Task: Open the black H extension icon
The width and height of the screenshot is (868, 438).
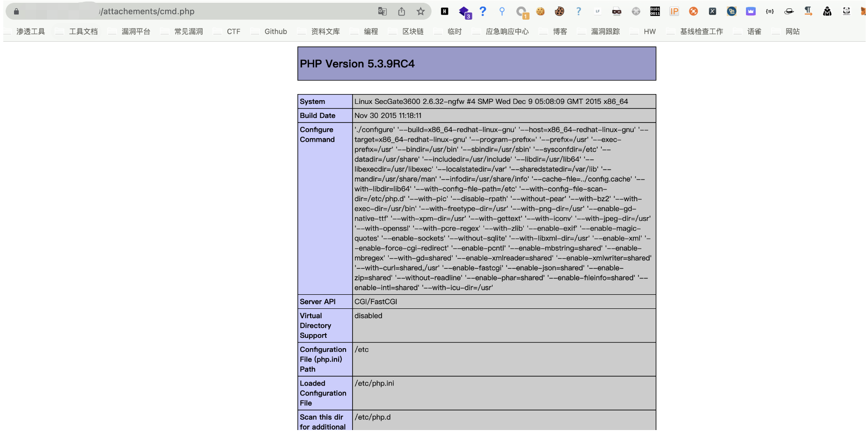Action: [444, 11]
